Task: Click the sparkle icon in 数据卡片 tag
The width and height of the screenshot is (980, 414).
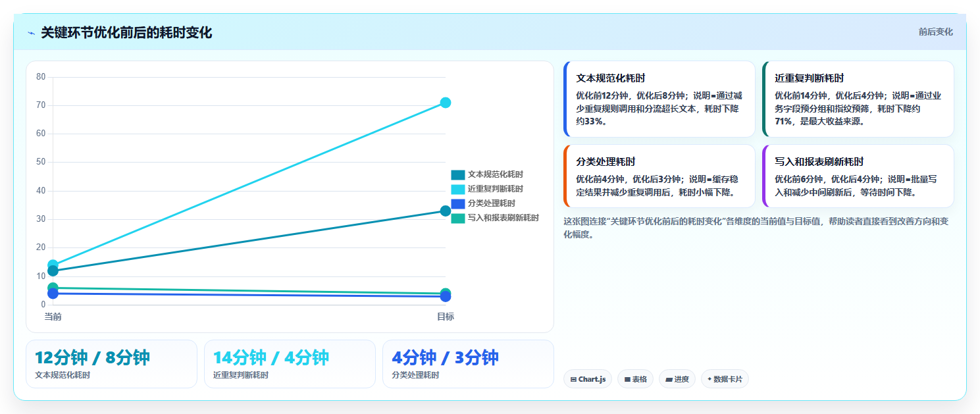Action: pyautogui.click(x=709, y=380)
